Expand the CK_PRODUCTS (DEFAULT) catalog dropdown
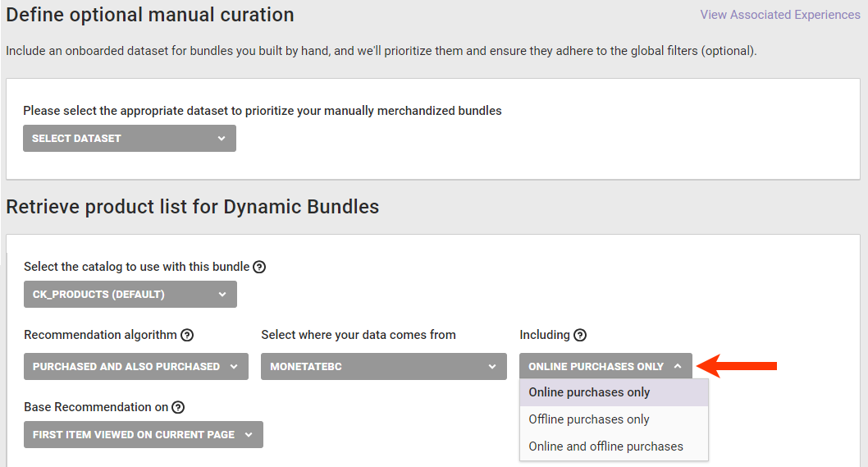 point(130,295)
